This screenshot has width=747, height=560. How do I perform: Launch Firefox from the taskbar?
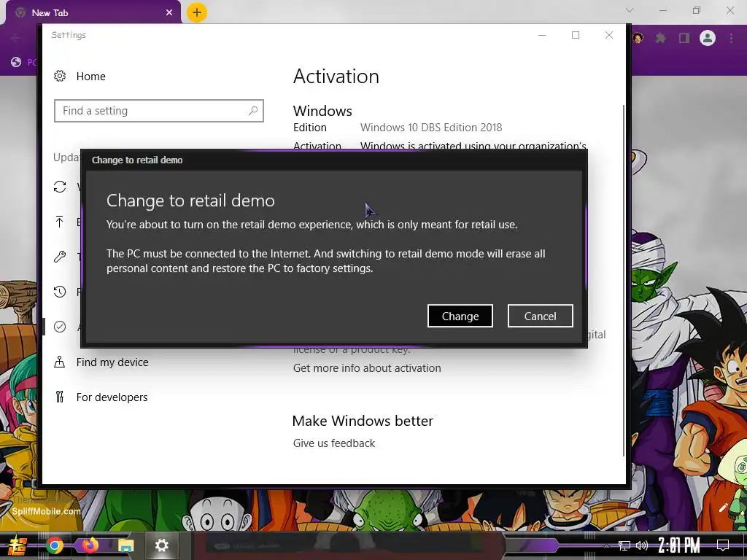[x=90, y=545]
